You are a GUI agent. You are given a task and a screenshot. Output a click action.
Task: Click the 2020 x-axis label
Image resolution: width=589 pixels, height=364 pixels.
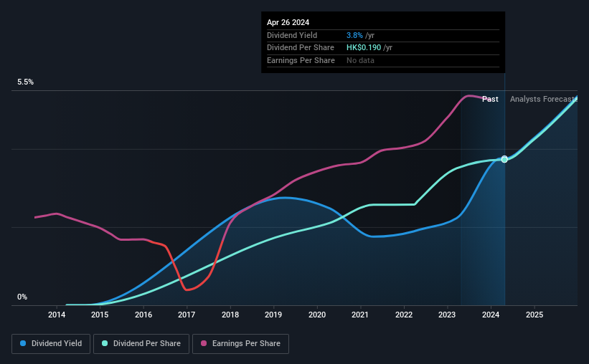(317, 315)
